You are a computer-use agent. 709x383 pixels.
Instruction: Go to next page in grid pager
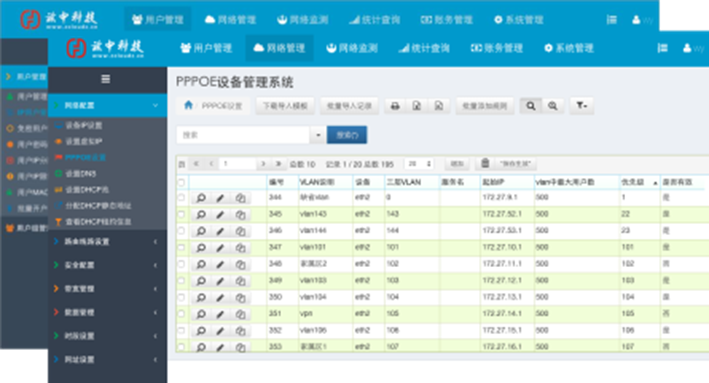(x=263, y=164)
